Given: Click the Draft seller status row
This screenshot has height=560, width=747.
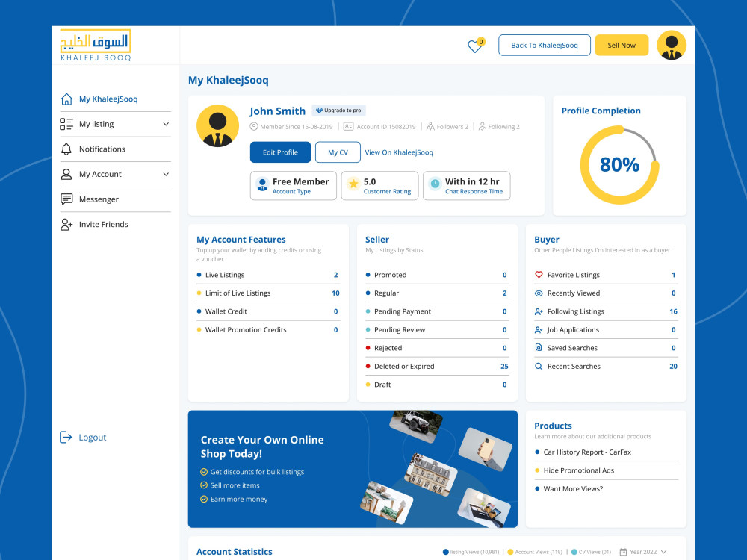Looking at the screenshot, I should pos(437,385).
